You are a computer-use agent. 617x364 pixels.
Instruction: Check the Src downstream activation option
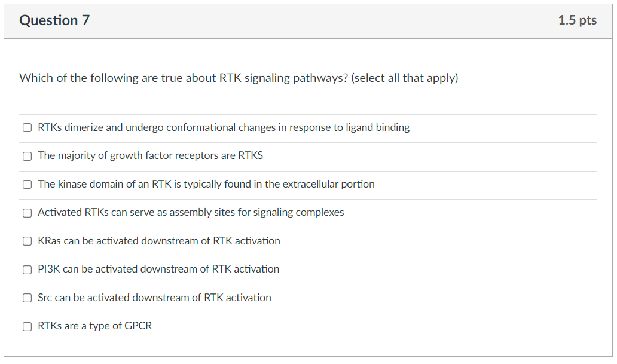[27, 298]
